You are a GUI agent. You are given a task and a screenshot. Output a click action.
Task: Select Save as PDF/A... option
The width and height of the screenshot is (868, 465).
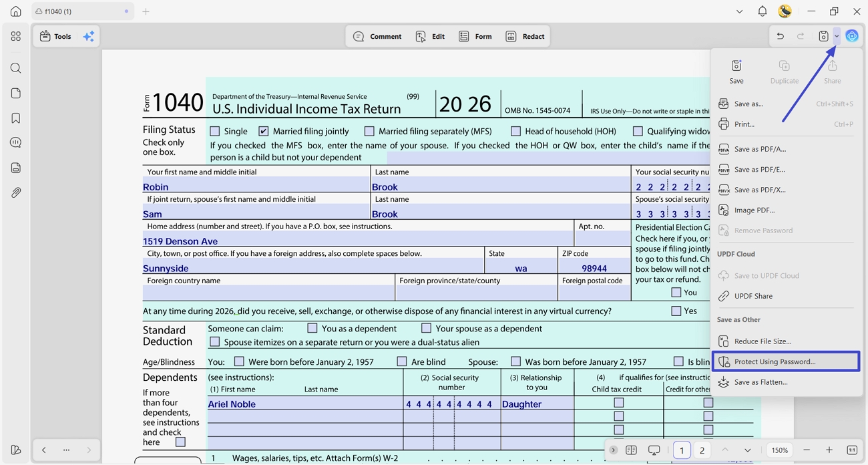click(x=786, y=149)
